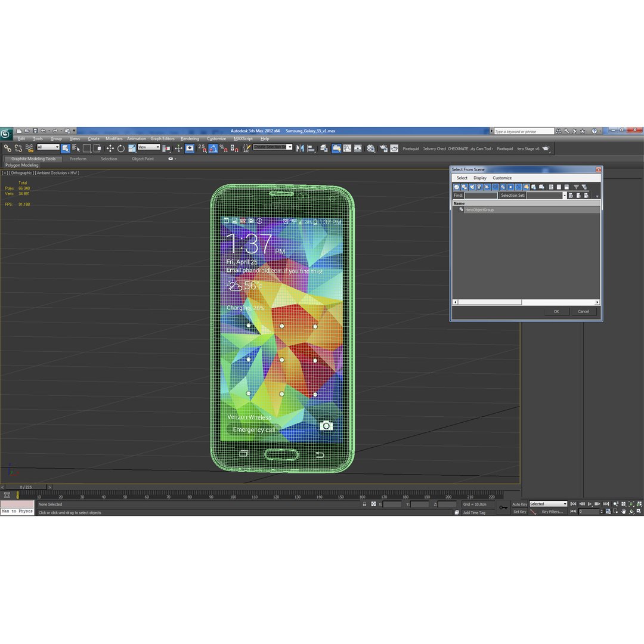Screen dimensions: 644x644
Task: Open the MAXScript menu
Action: point(243,139)
